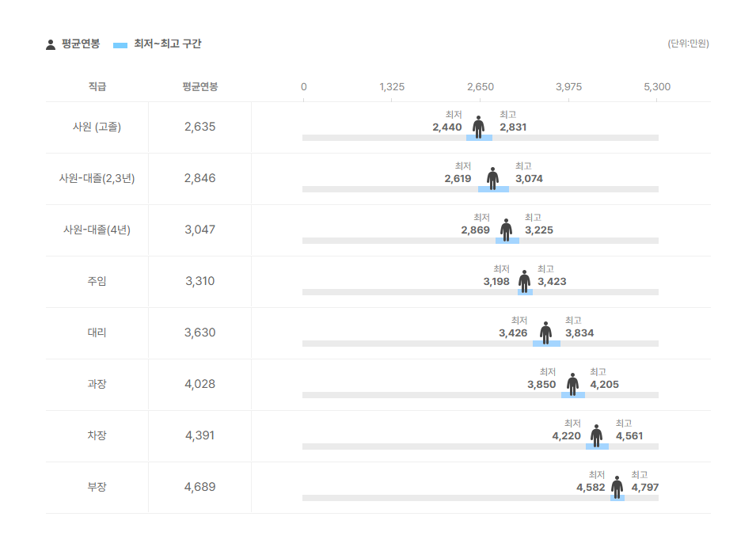Click the person icon in 부장 row
The width and height of the screenshot is (756, 551).
pos(617,487)
